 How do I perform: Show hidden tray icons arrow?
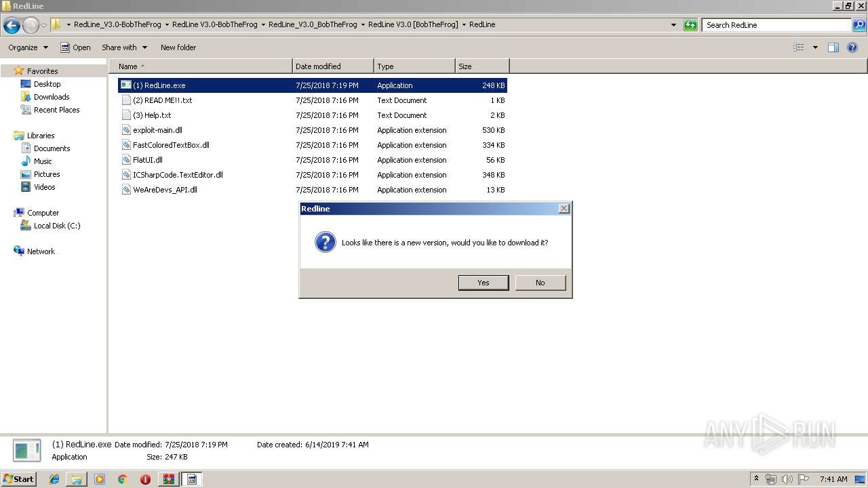756,479
